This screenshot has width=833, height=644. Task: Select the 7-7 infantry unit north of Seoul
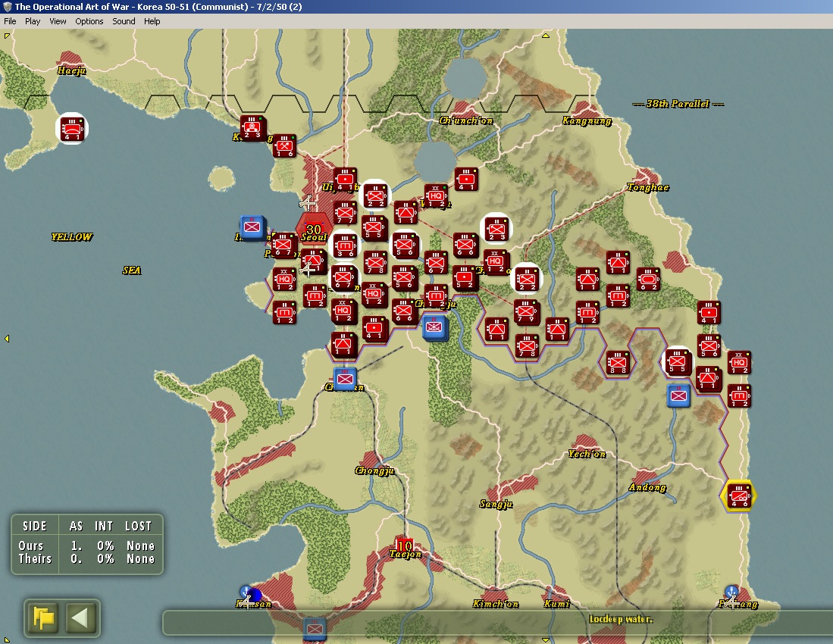click(346, 213)
